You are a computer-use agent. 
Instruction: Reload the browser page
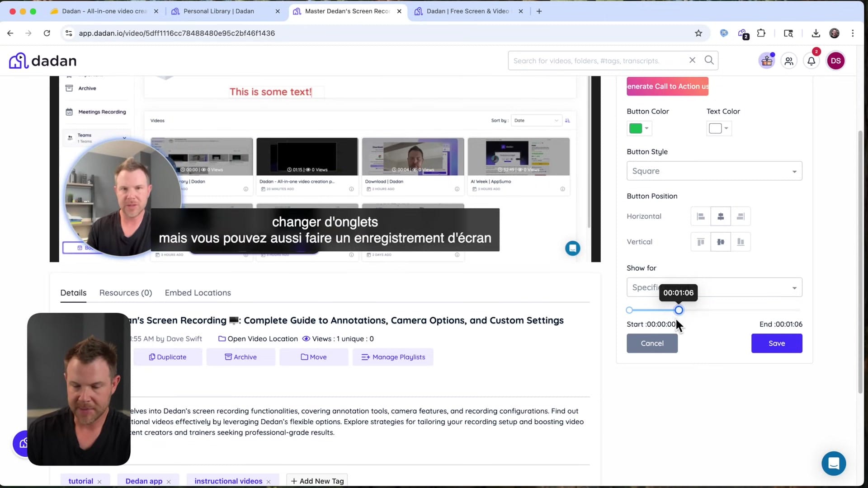(x=47, y=33)
